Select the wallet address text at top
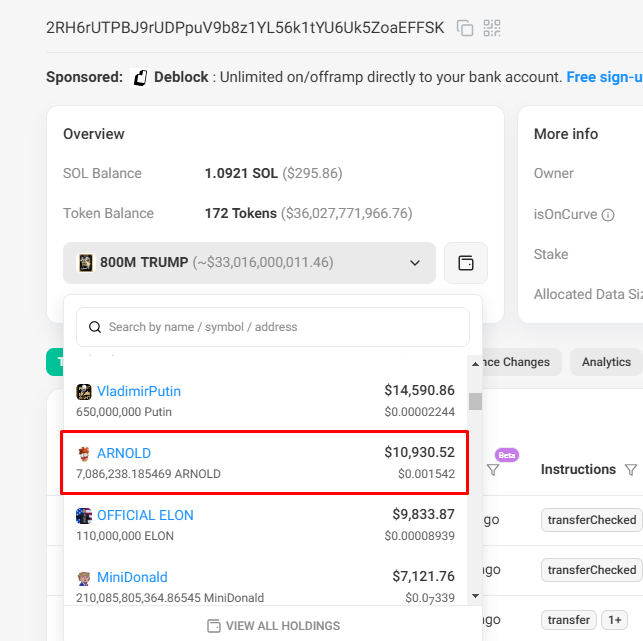The image size is (643, 641). [x=245, y=28]
